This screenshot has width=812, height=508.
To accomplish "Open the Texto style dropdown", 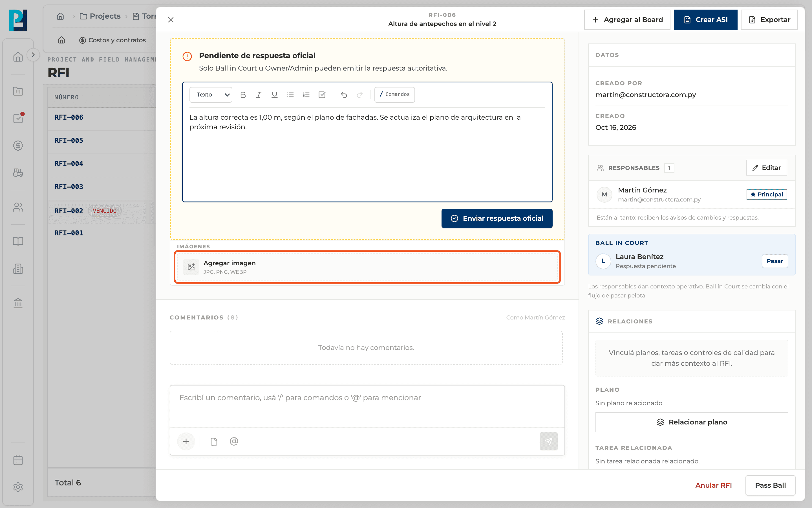I will click(211, 95).
